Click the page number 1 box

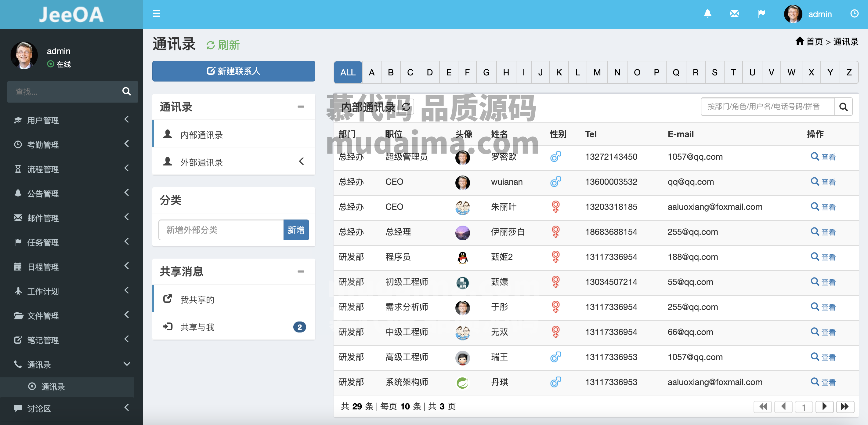[804, 407]
